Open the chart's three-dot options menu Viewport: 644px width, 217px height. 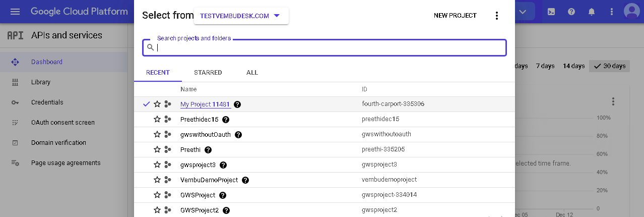tap(613, 101)
